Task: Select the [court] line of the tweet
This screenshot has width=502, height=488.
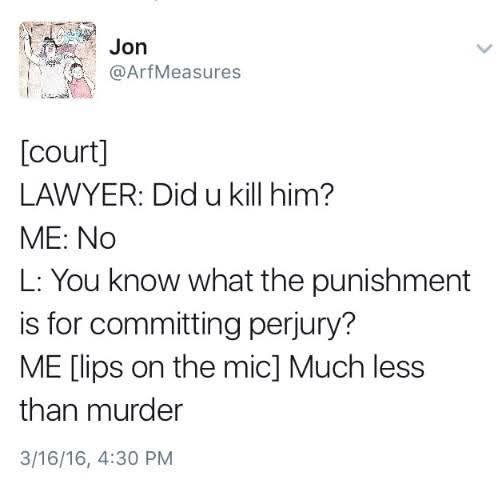Action: tap(64, 152)
